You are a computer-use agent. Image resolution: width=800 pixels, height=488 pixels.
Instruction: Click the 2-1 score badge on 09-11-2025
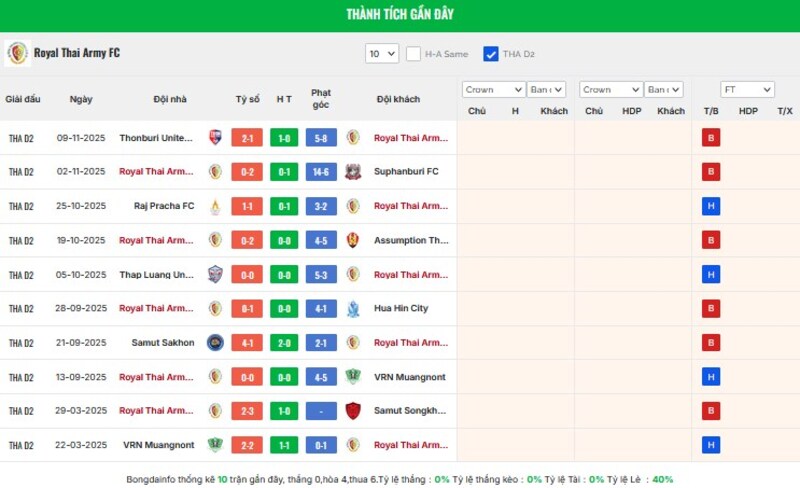point(247,138)
